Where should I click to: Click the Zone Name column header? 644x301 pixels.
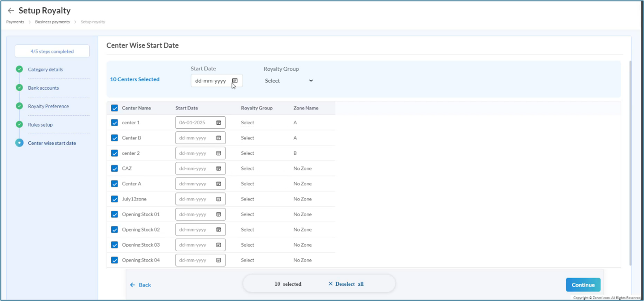coord(306,108)
